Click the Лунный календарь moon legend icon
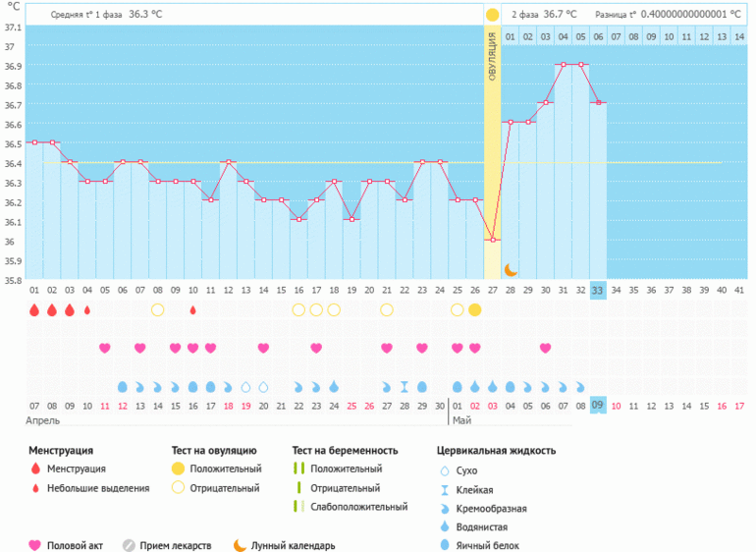The width and height of the screenshot is (756, 552). [239, 545]
